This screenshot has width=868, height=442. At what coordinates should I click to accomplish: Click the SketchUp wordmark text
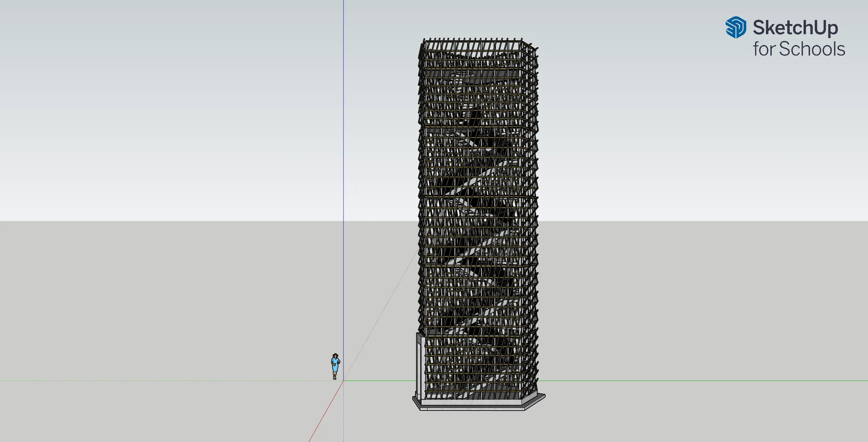tap(795, 28)
